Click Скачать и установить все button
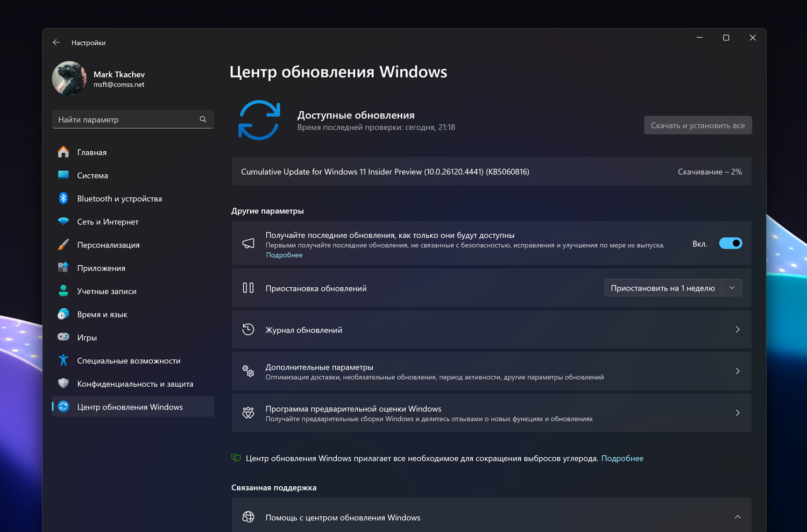 698,125
